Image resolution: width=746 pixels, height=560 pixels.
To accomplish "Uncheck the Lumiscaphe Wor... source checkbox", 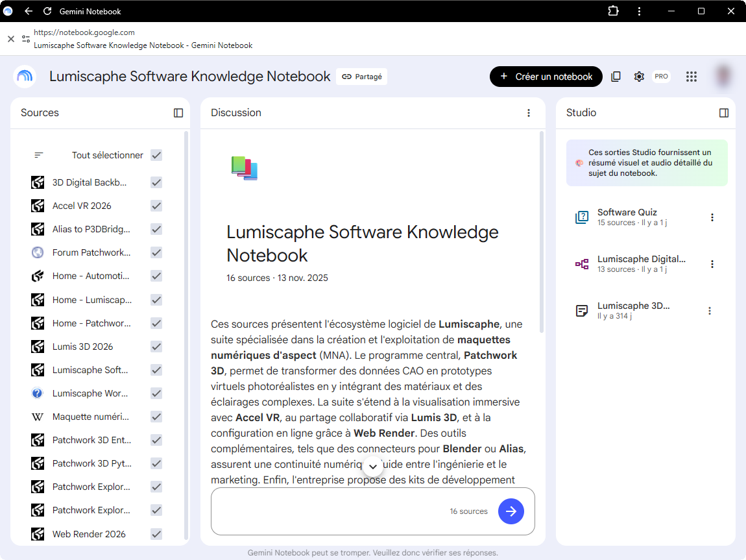I will [x=156, y=393].
